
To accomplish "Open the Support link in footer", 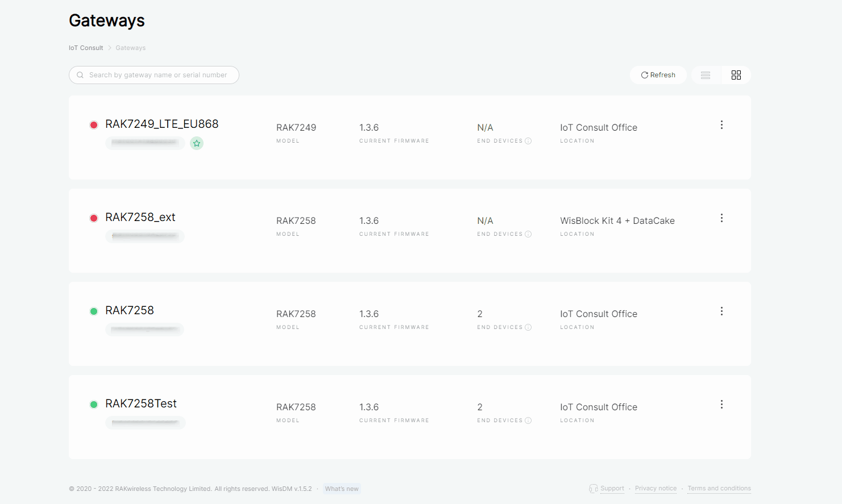I will coord(612,489).
